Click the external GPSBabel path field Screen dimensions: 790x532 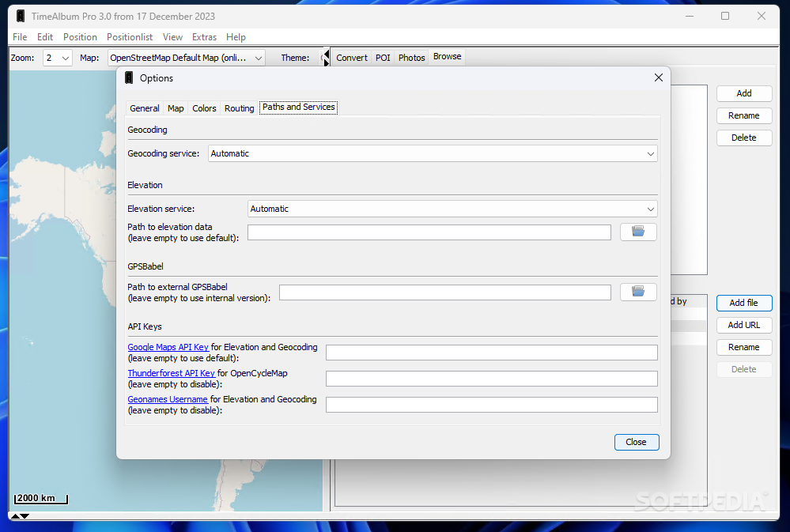[x=445, y=292]
